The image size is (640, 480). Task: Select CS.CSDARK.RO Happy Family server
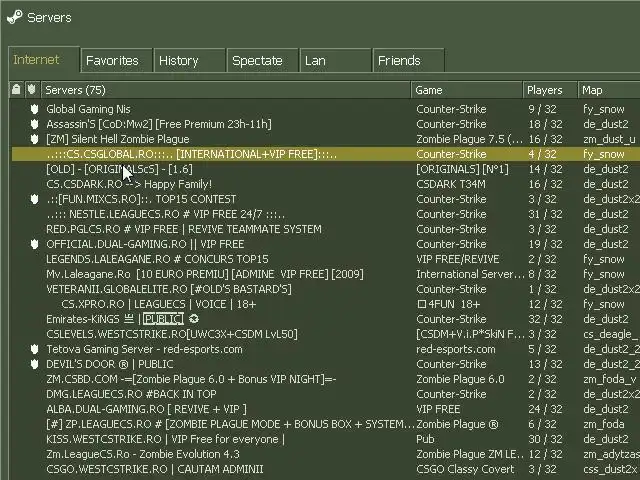pos(326,184)
